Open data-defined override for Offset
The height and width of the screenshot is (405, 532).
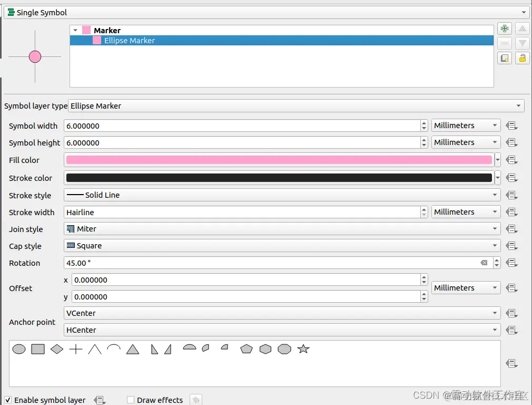(x=511, y=288)
